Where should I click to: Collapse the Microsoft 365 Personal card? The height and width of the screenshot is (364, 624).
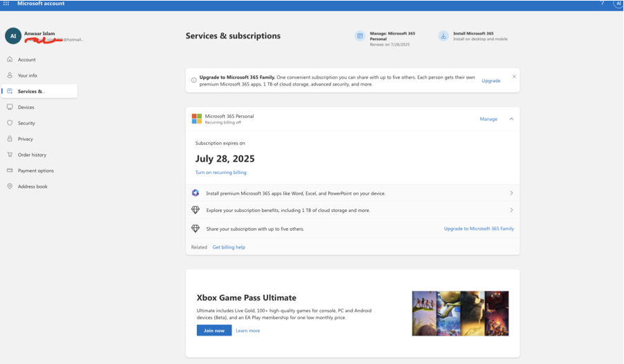pos(511,119)
